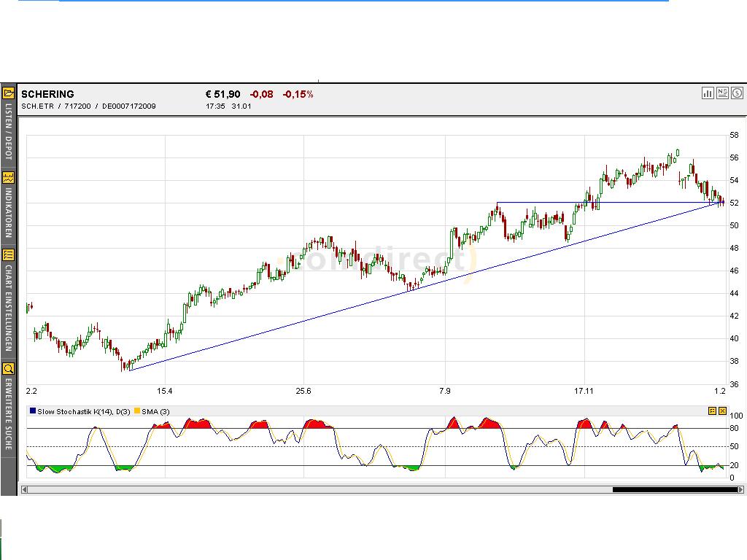Click the scrollbar right arrow
The width and height of the screenshot is (747, 560).
(x=740, y=489)
